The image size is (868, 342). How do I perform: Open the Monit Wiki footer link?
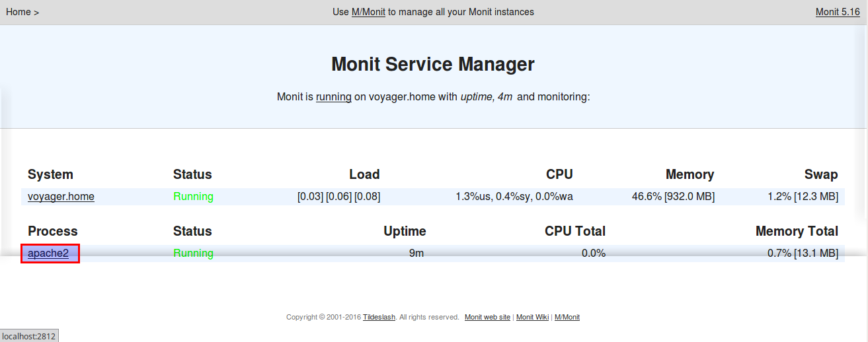point(532,318)
